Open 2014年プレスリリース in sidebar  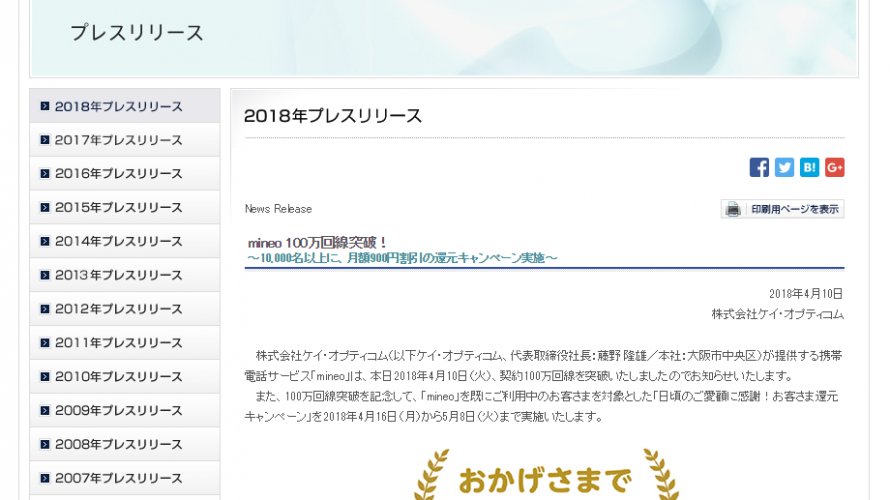click(125, 241)
